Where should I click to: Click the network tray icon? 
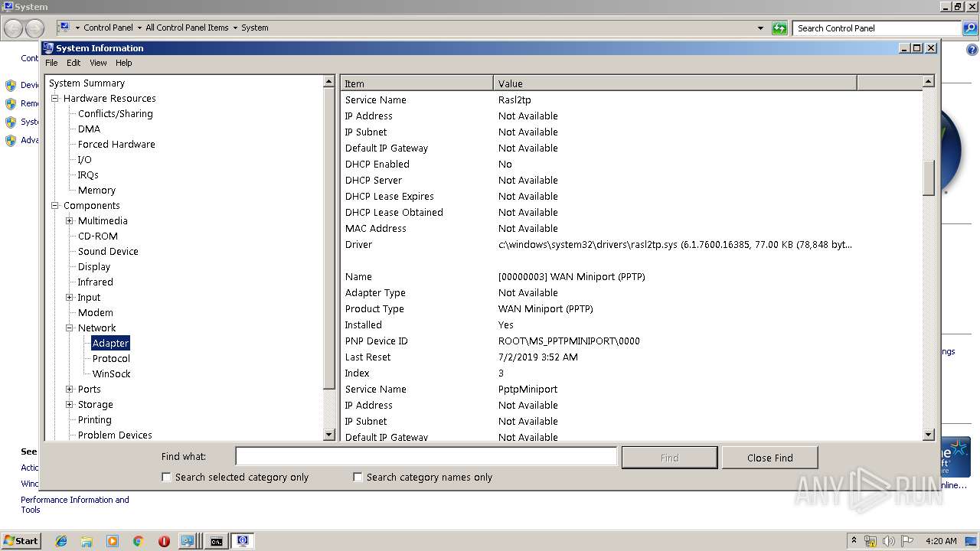(x=871, y=540)
